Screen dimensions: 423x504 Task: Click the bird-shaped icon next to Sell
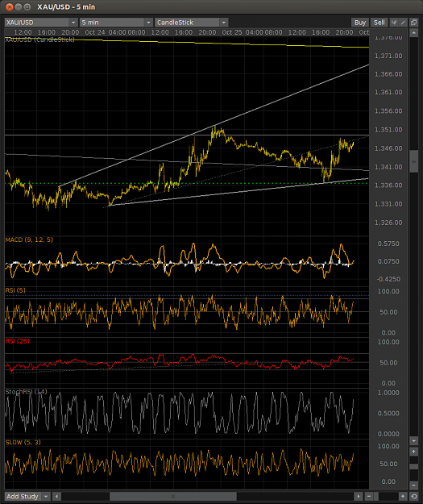[x=394, y=23]
